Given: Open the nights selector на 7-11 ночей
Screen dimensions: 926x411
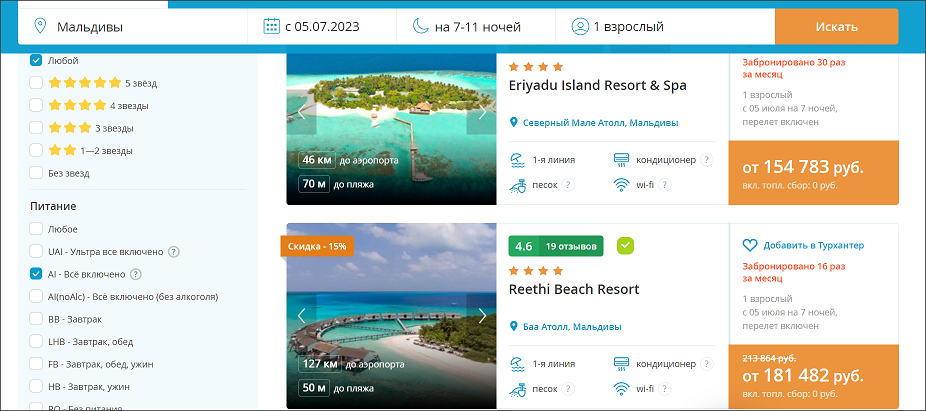Looking at the screenshot, I should click(475, 27).
